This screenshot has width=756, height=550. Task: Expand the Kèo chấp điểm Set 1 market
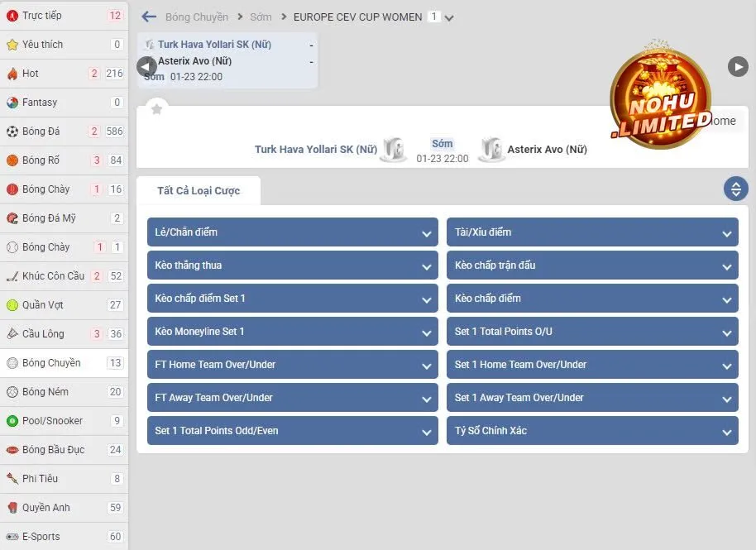coord(293,299)
